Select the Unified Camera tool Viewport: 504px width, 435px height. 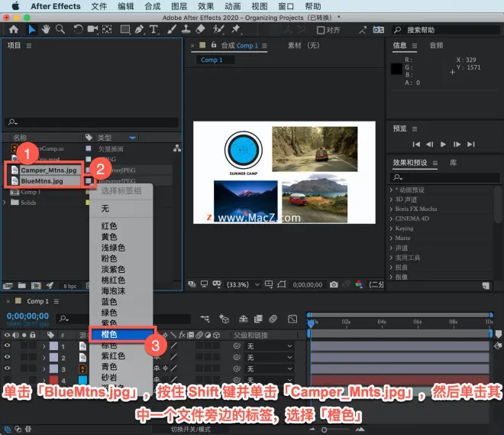tap(92, 30)
